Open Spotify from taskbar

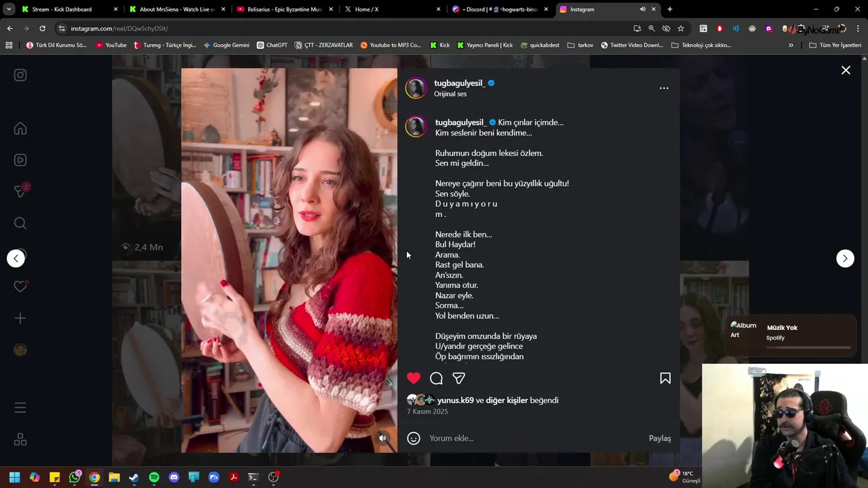pos(154,477)
